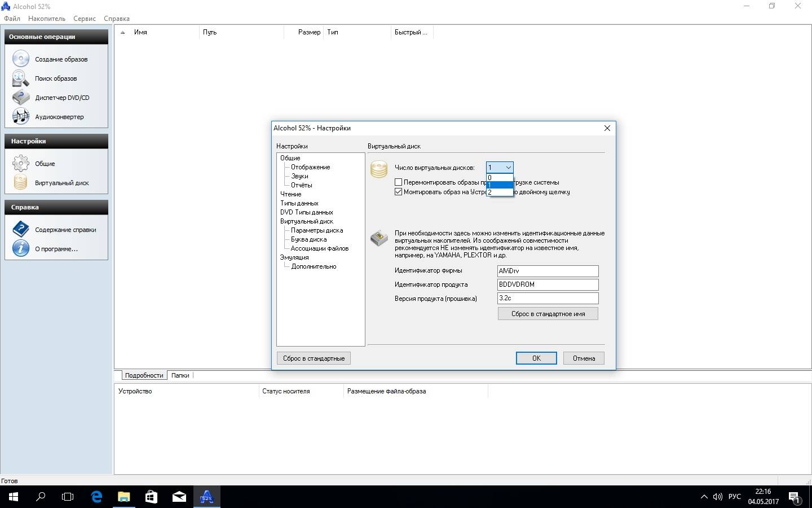This screenshot has height=508, width=812.
Task: Select Дополнительно tree item
Action: pos(314,266)
